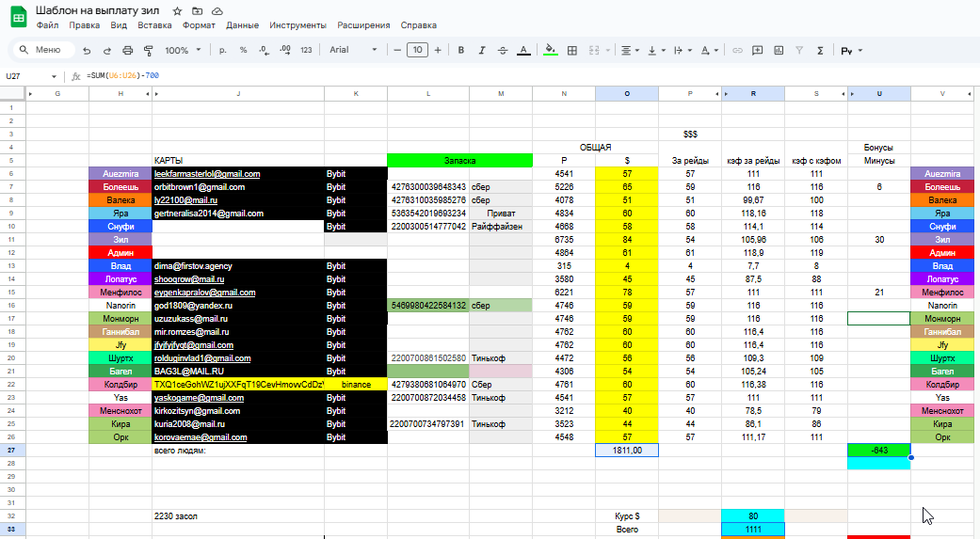
Task: Decrease decimal places button
Action: [264, 50]
